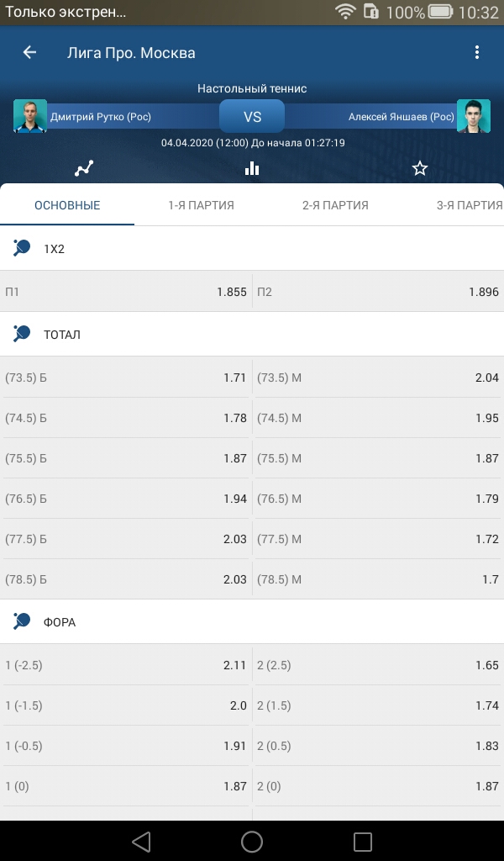Pick handicap 2 (1.5) at 1.74
This screenshot has width=504, height=861.
point(378,705)
